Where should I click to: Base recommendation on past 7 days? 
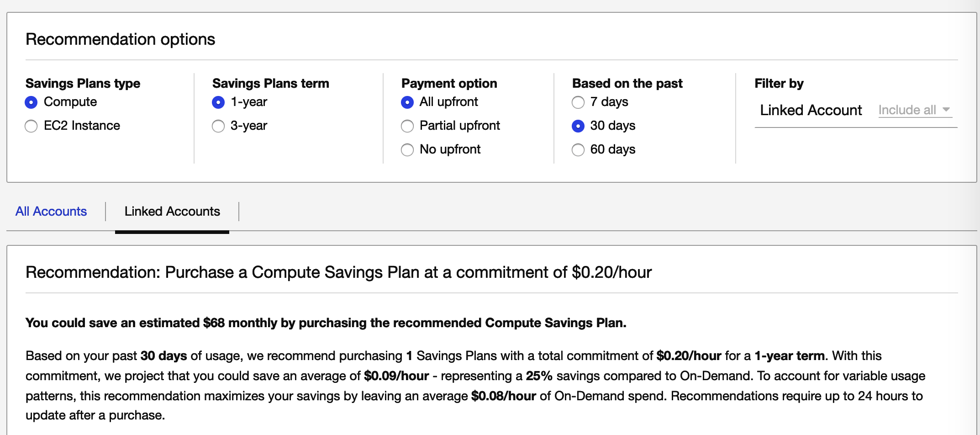click(x=578, y=102)
